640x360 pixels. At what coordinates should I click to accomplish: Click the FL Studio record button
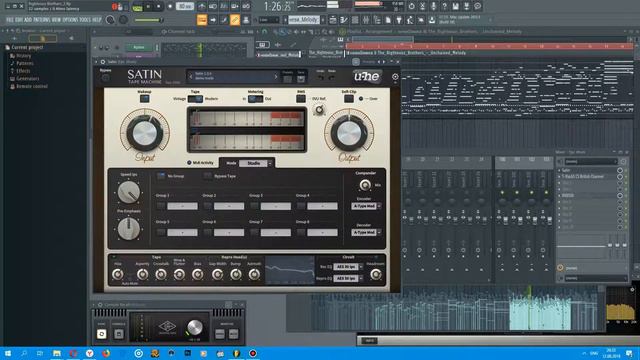click(x=170, y=7)
